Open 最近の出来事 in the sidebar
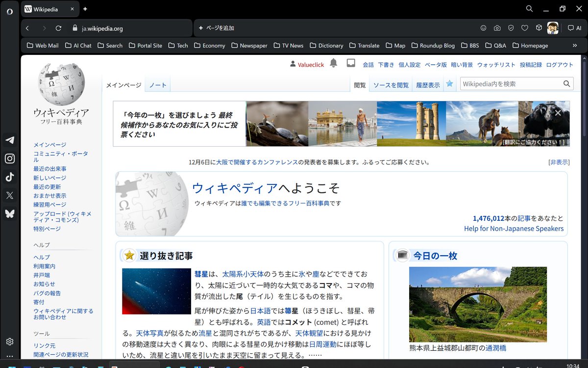Viewport: 588px width, 368px height. coord(50,169)
